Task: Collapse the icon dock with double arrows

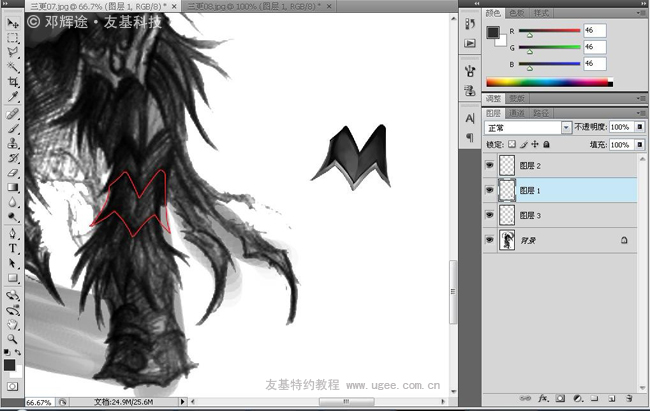Action: pos(477,3)
